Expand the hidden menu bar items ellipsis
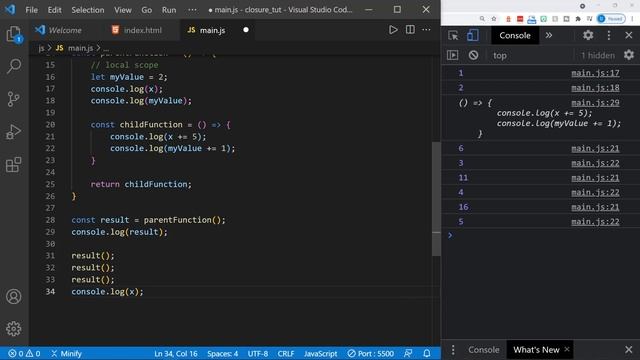Screen dimensions: 640x360 pyautogui.click(x=192, y=10)
